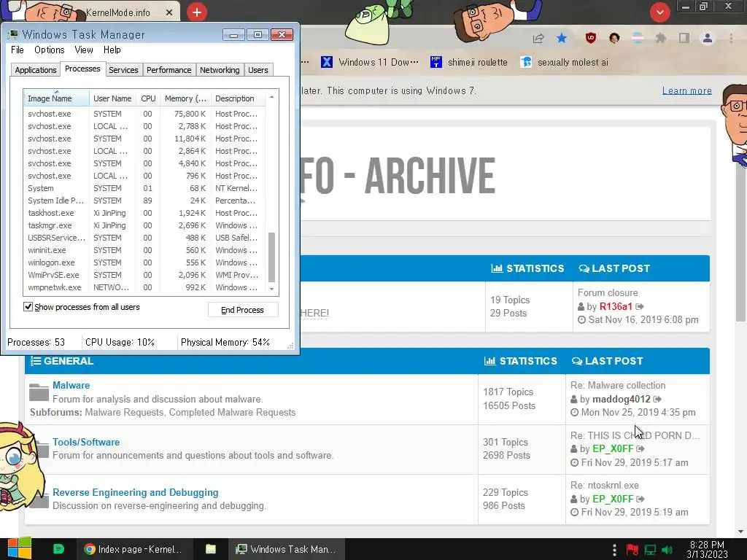Sort processes by Memory column
The height and width of the screenshot is (560, 747).
click(x=185, y=98)
